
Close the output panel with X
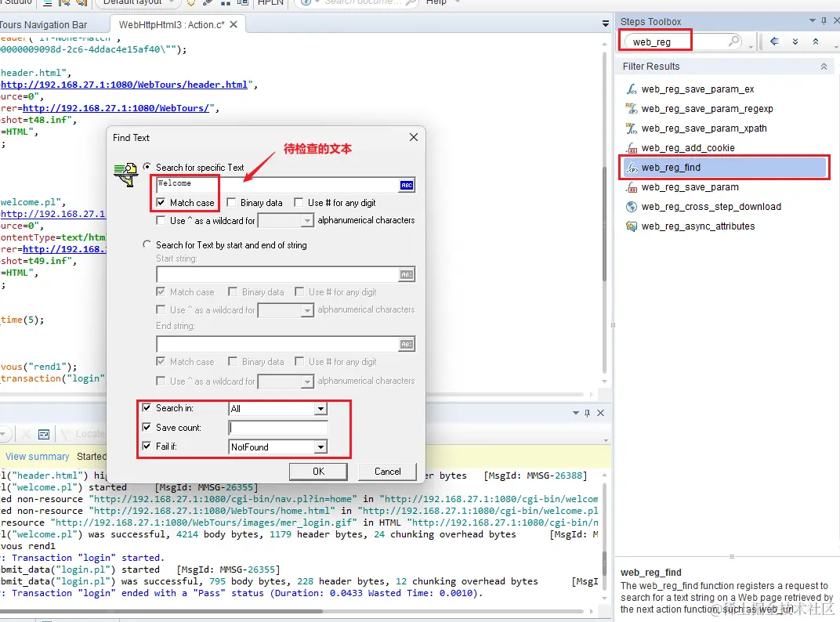(600, 413)
